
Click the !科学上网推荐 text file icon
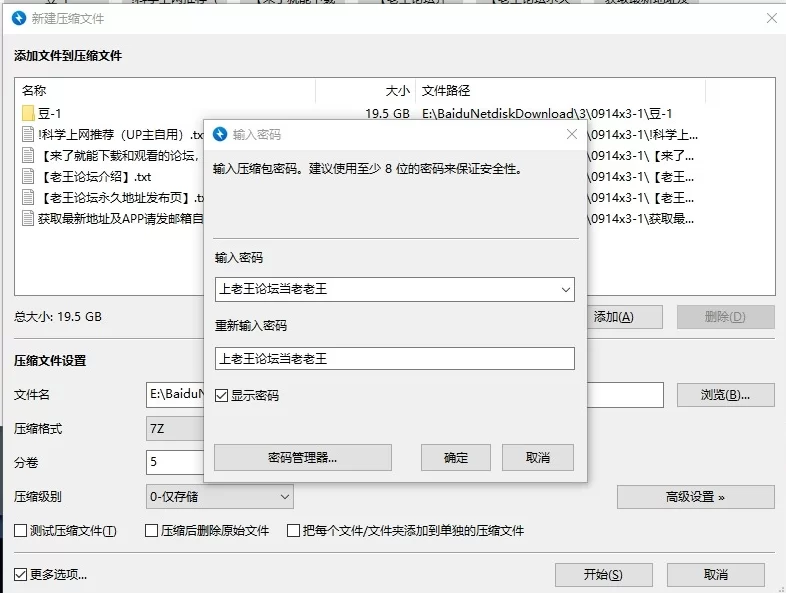point(28,134)
